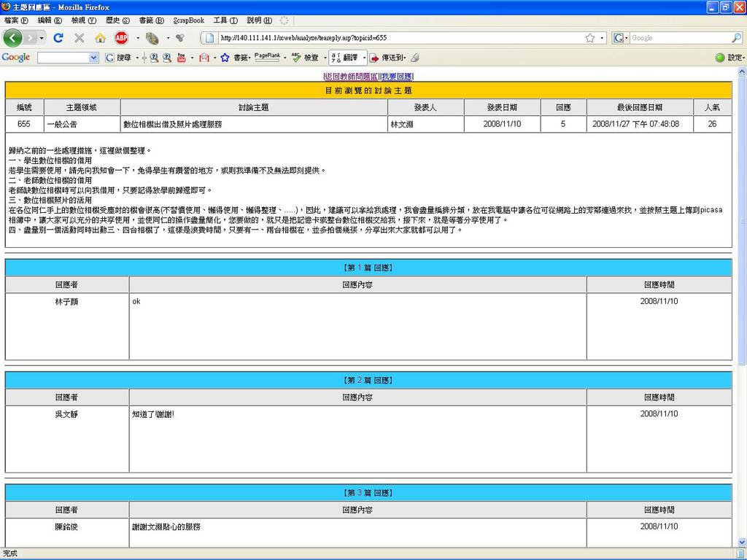Image resolution: width=747 pixels, height=560 pixels.
Task: Click the blue star bookmarks icon in Google Toolbar
Action: 225,58
